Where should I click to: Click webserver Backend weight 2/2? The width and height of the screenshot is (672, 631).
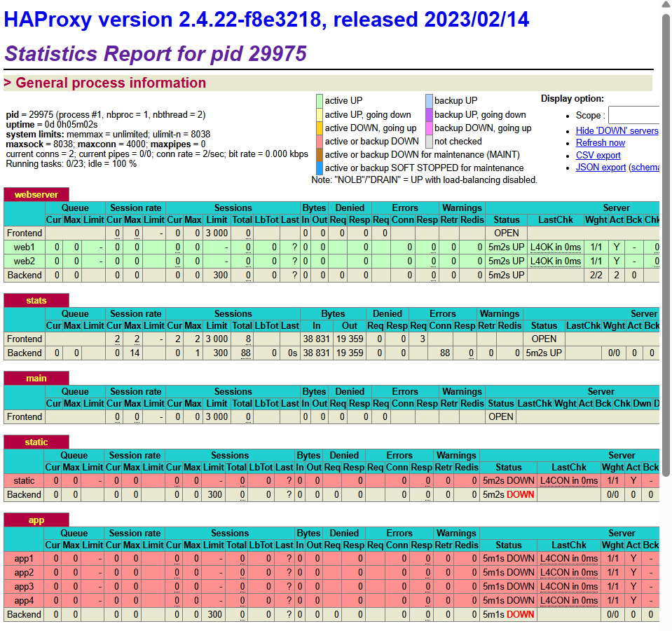[596, 276]
